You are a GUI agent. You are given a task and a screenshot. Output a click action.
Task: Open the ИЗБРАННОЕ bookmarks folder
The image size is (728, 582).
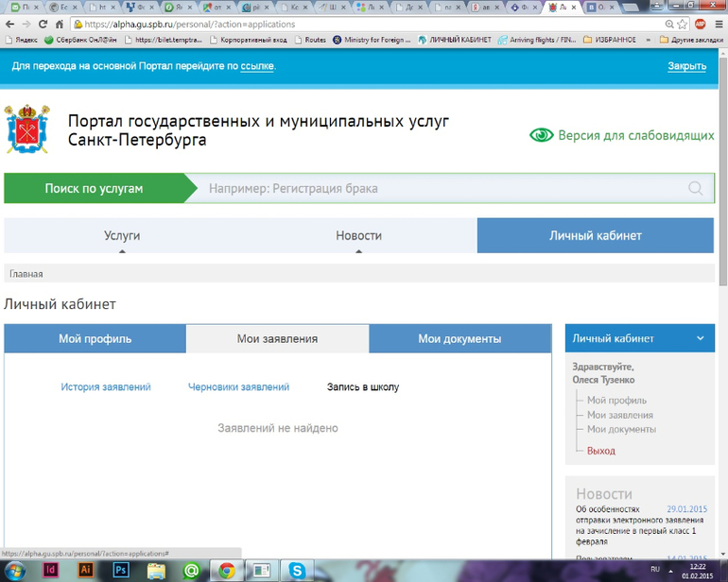609,40
